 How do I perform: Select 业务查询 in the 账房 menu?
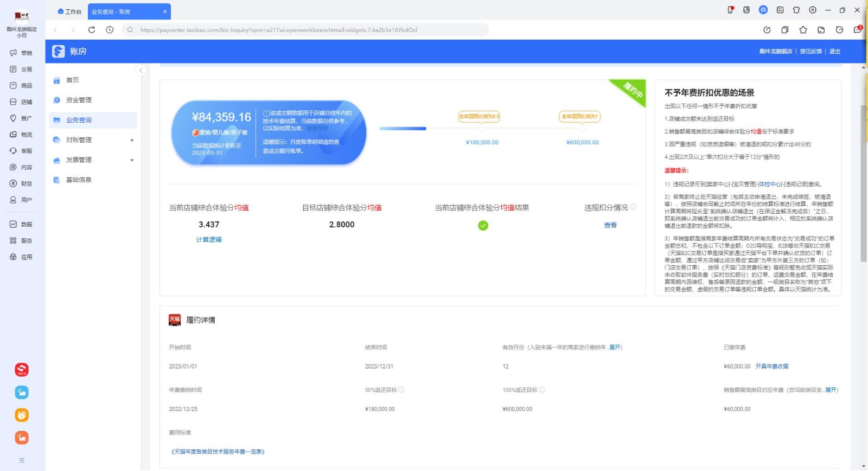coord(92,120)
